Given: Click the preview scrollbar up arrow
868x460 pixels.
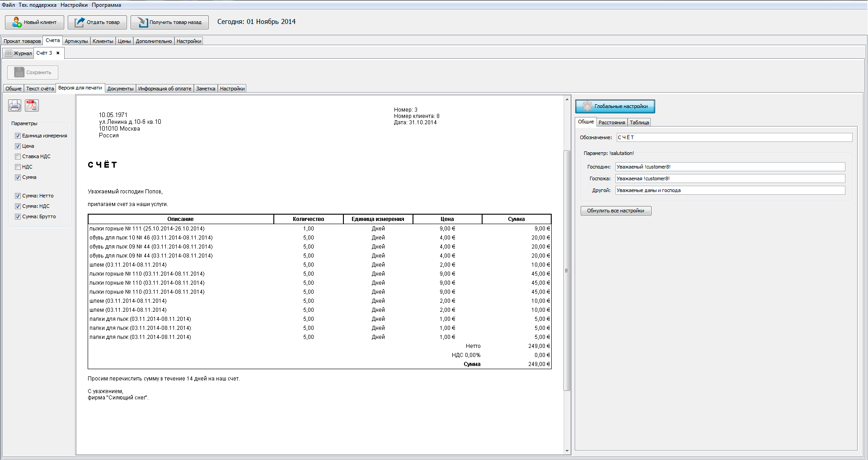Looking at the screenshot, I should click(567, 99).
